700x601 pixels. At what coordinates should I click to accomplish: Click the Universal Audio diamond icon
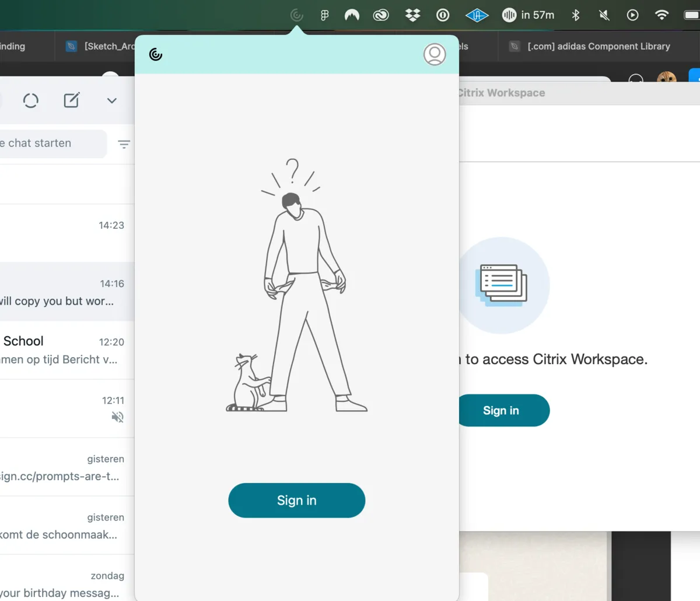(x=477, y=15)
